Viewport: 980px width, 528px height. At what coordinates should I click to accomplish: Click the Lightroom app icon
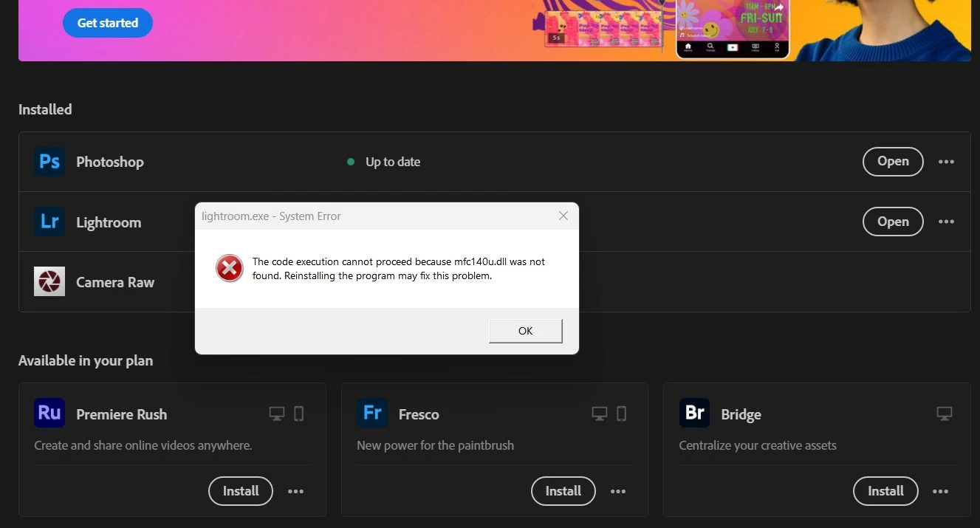point(49,222)
